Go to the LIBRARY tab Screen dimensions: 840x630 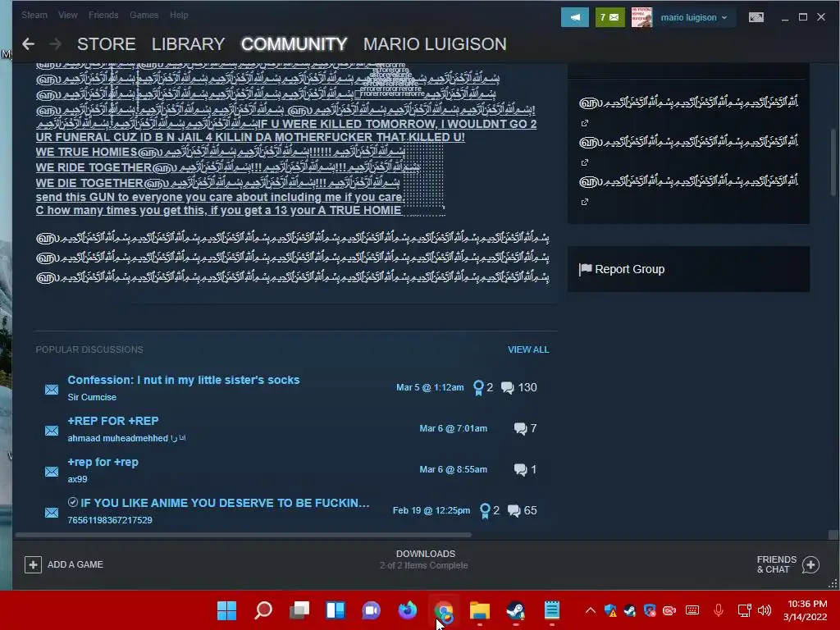point(188,44)
